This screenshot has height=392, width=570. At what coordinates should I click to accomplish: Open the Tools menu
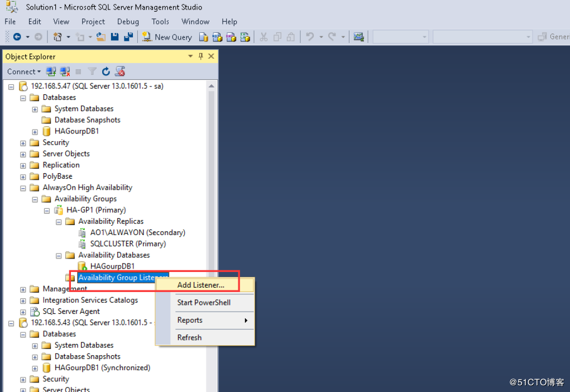(160, 21)
